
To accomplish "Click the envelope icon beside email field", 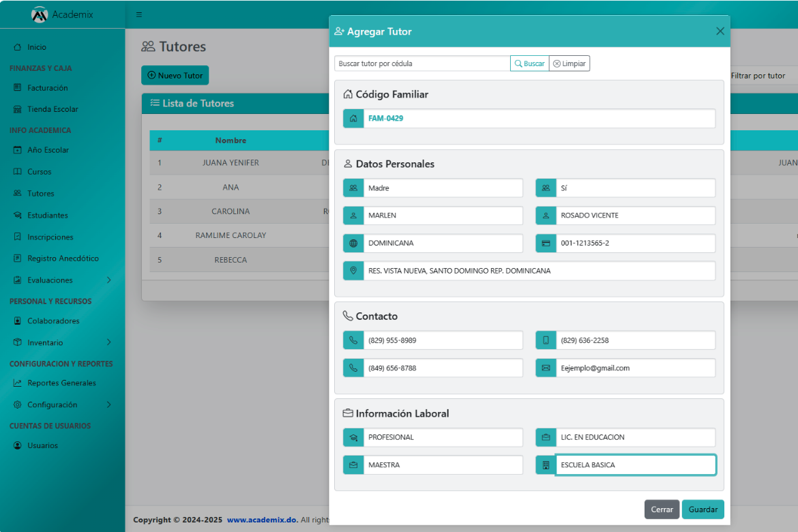I will [546, 368].
